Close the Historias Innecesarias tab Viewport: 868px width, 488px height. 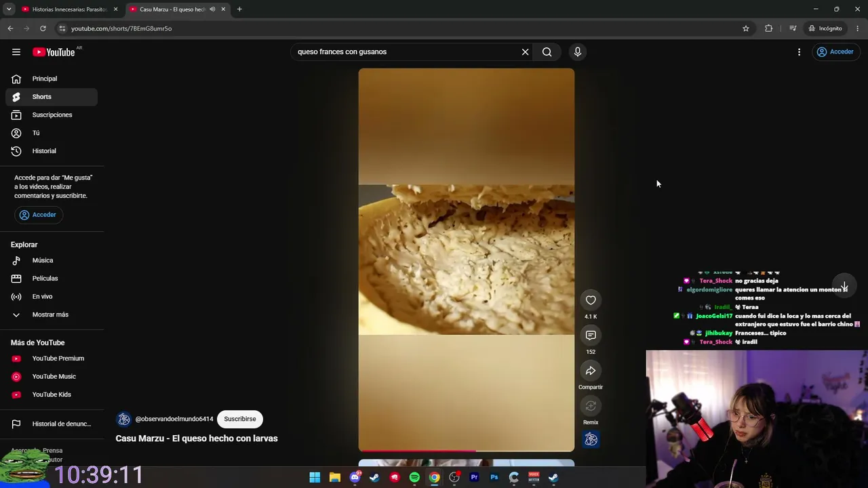(x=115, y=9)
